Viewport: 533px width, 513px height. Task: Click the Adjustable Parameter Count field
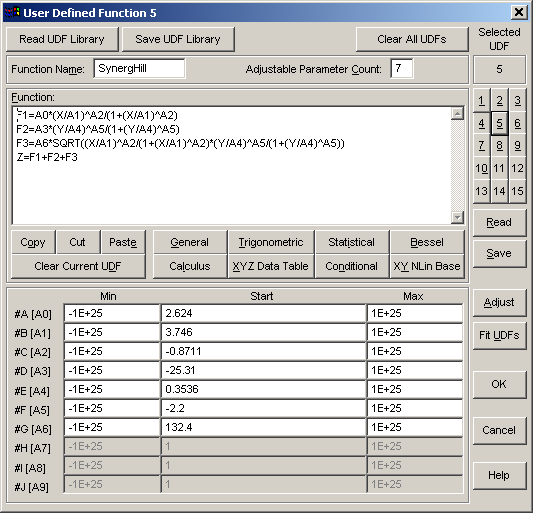pos(402,68)
